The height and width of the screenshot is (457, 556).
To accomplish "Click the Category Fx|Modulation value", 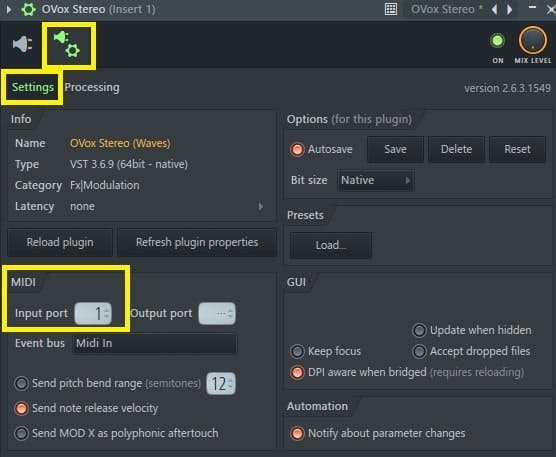I will pos(105,185).
